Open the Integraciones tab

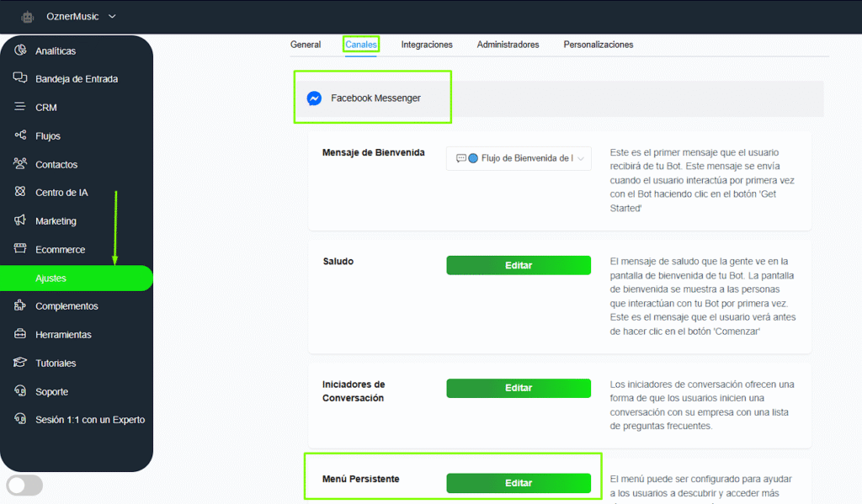pos(427,45)
